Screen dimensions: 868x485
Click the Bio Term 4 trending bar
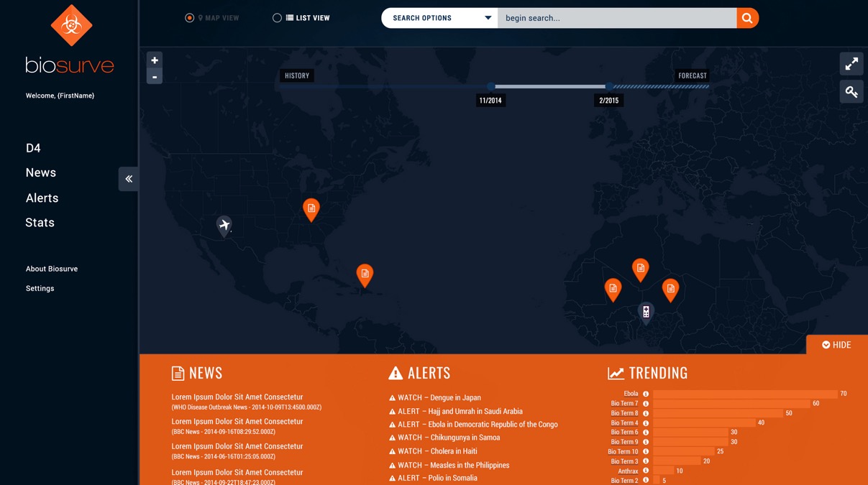pos(704,423)
